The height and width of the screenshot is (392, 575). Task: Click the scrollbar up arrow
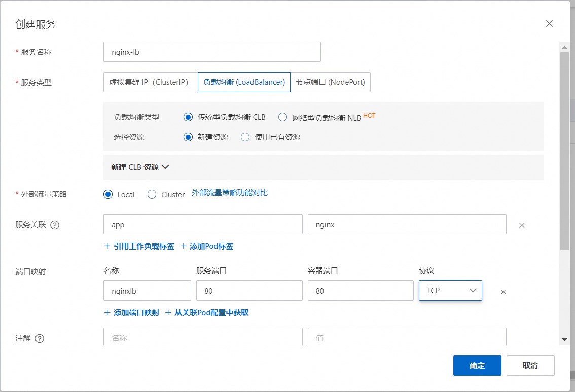564,47
